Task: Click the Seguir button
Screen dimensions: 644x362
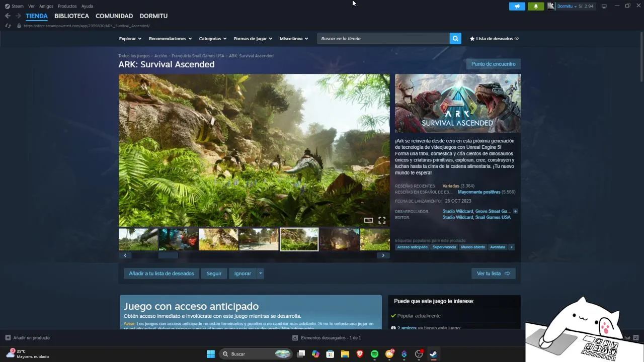Action: 214,274
